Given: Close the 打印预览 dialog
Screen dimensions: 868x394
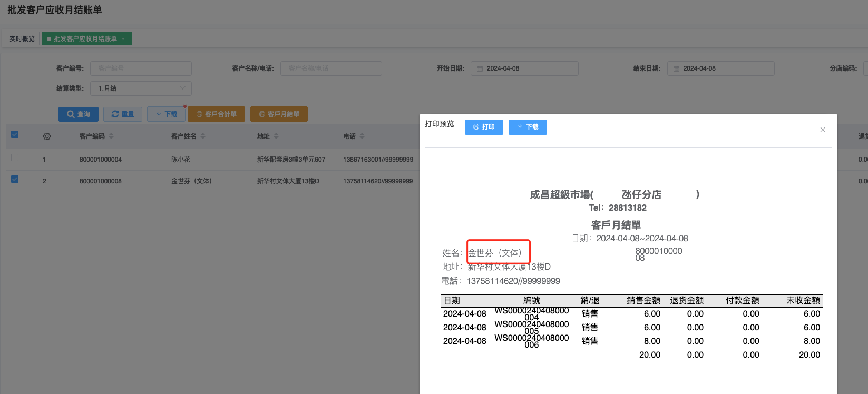Looking at the screenshot, I should (x=823, y=130).
